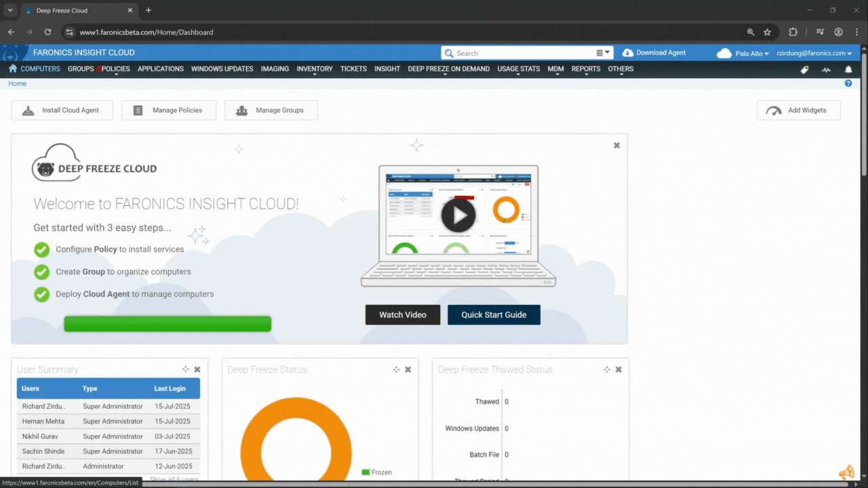Image resolution: width=868 pixels, height=488 pixels.
Task: Click the green Frozen legend swatch
Action: pyautogui.click(x=366, y=472)
